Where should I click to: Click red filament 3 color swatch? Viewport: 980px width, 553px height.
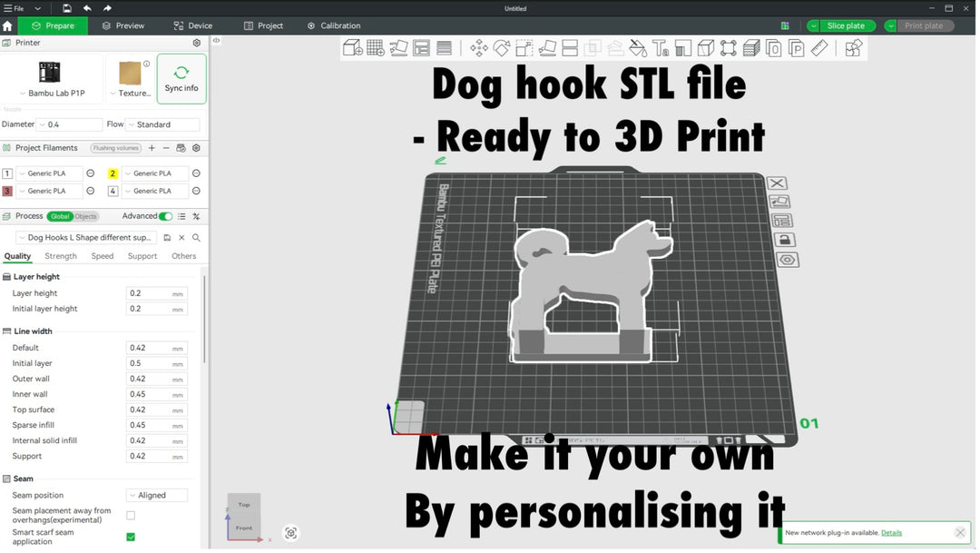(7, 191)
